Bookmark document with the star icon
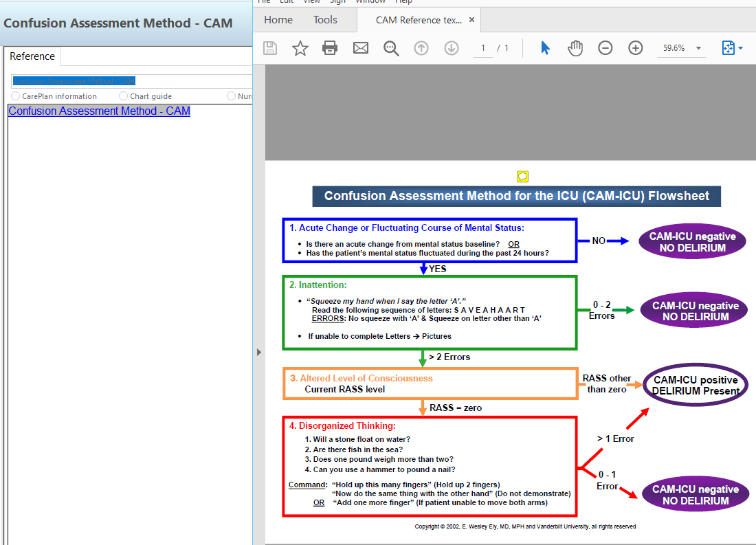756x545 pixels. coord(300,48)
